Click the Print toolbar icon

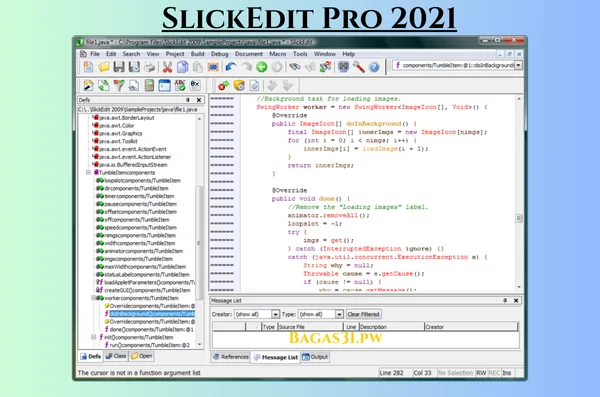click(150, 67)
